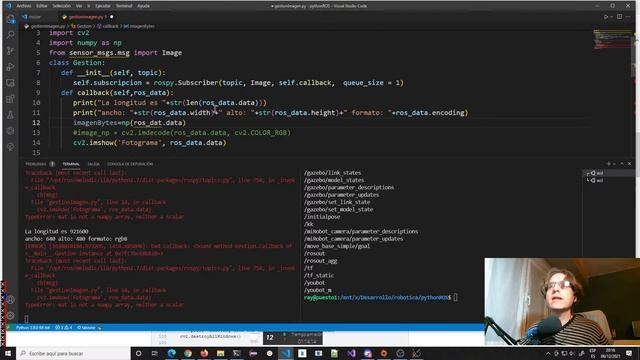This screenshot has height=360, width=640.
Task: Open Visual Studio Code taskbar icon
Action: tap(286, 353)
